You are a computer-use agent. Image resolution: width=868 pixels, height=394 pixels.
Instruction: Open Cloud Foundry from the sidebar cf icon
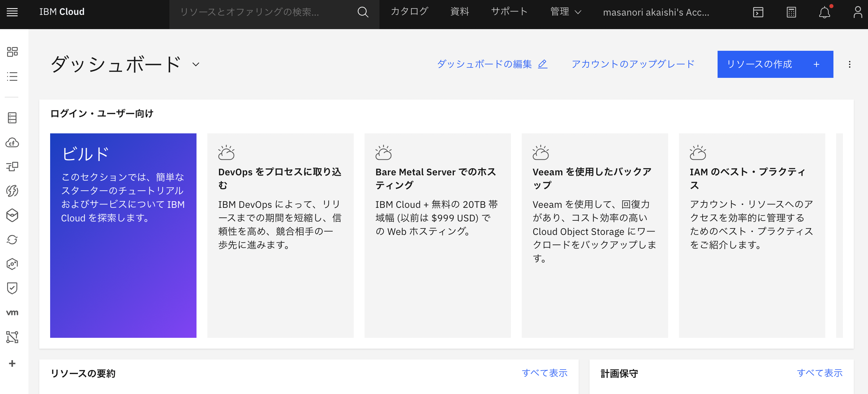(12, 143)
